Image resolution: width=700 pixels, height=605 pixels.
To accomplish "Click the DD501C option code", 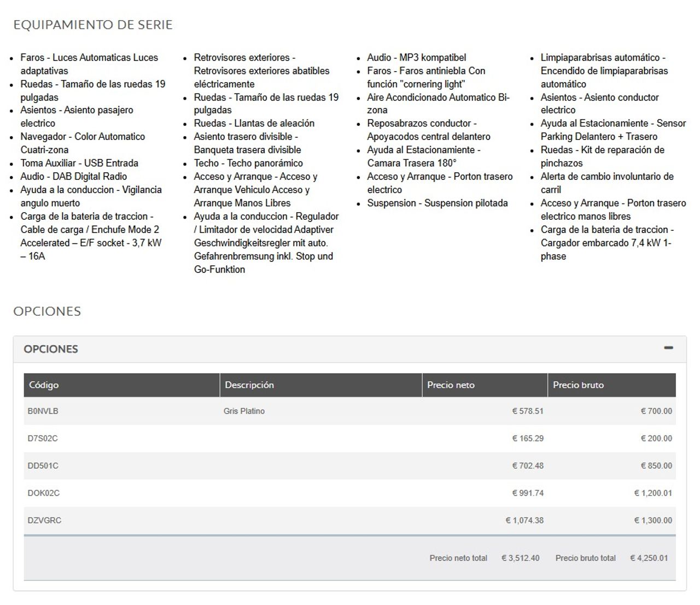I will [x=43, y=466].
